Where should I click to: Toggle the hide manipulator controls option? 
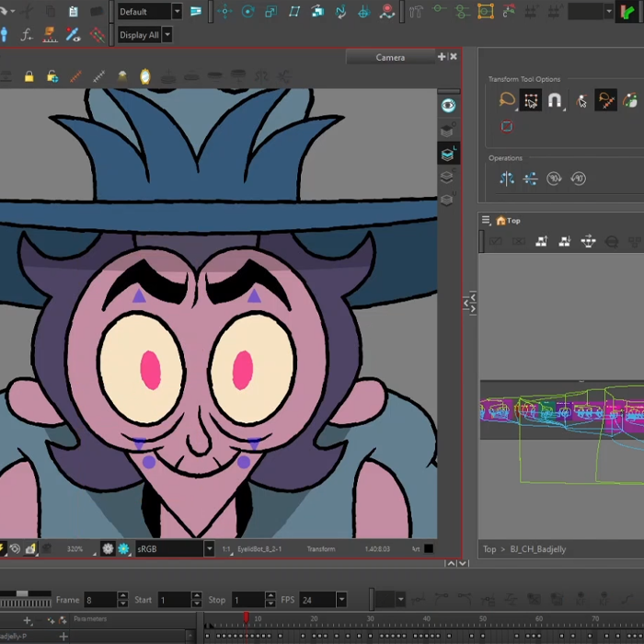(581, 100)
